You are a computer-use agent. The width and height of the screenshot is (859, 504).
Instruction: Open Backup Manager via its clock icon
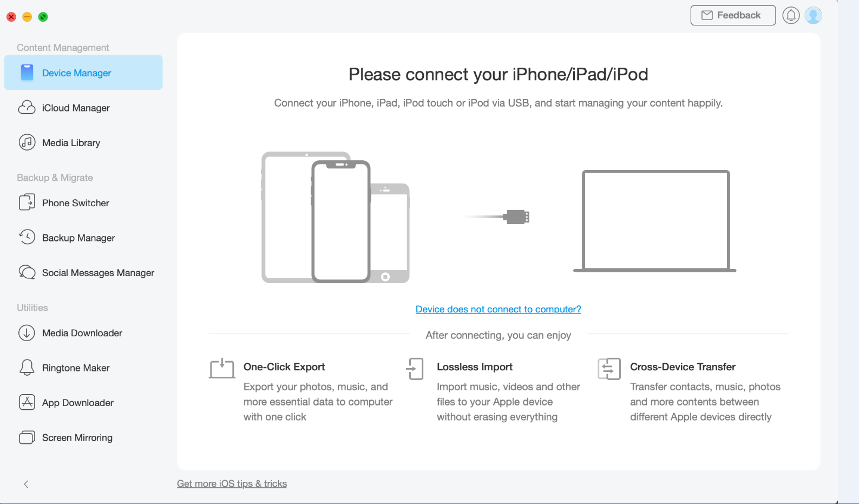click(x=27, y=237)
